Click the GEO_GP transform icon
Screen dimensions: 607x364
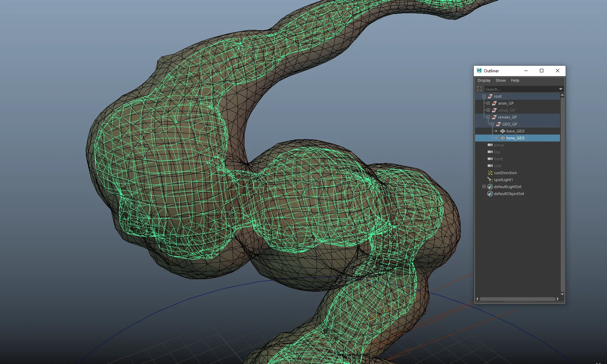point(498,124)
